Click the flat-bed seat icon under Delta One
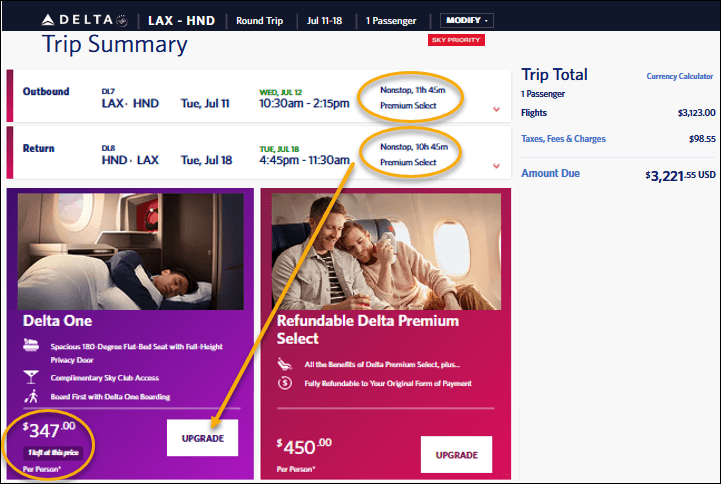Viewport: 721px width, 484px height. pos(31,345)
